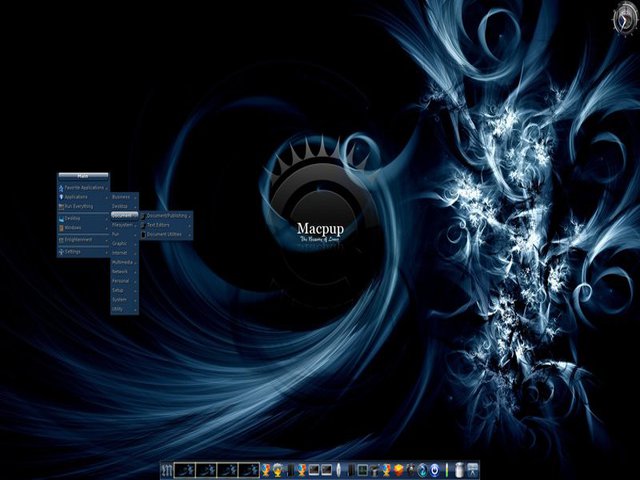Viewport: 640px width, 480px height.
Task: Click the blue circular arrow dock icon
Action: coord(423,470)
